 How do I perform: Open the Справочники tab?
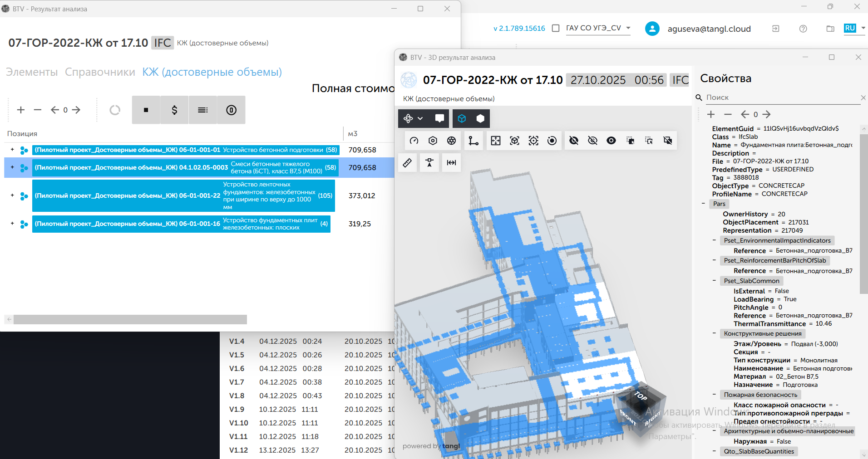[x=100, y=72]
